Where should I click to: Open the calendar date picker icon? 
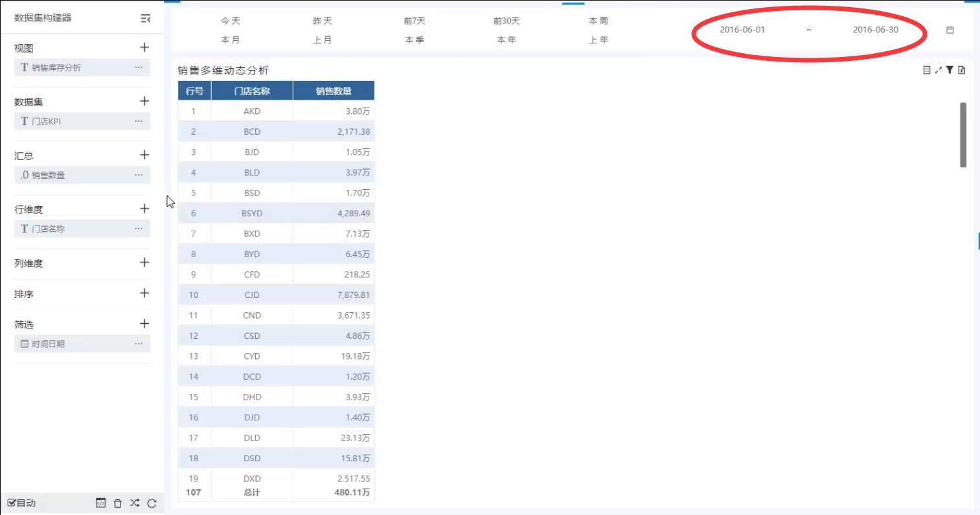coord(950,30)
